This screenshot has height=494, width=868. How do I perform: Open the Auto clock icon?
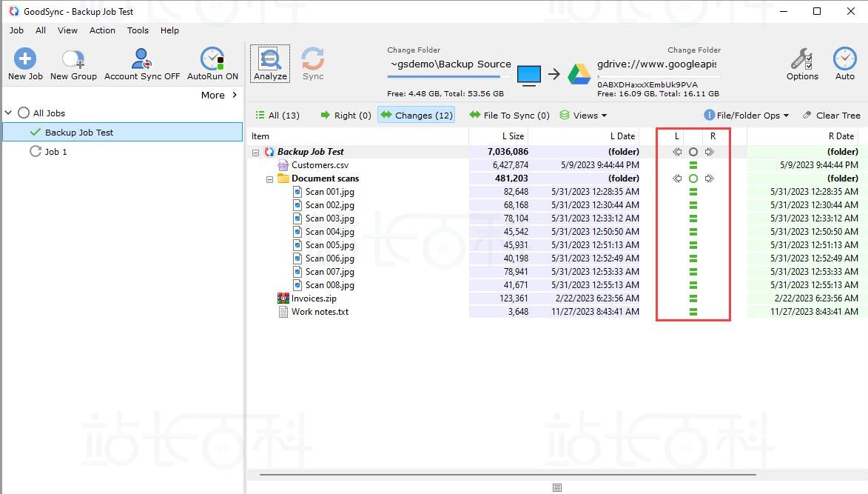click(845, 59)
